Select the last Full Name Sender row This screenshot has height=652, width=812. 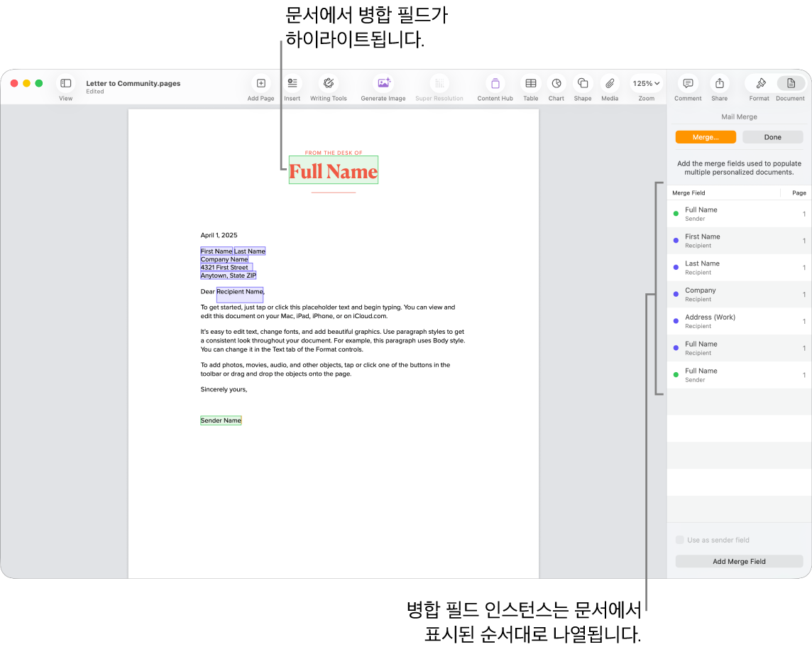tap(739, 375)
